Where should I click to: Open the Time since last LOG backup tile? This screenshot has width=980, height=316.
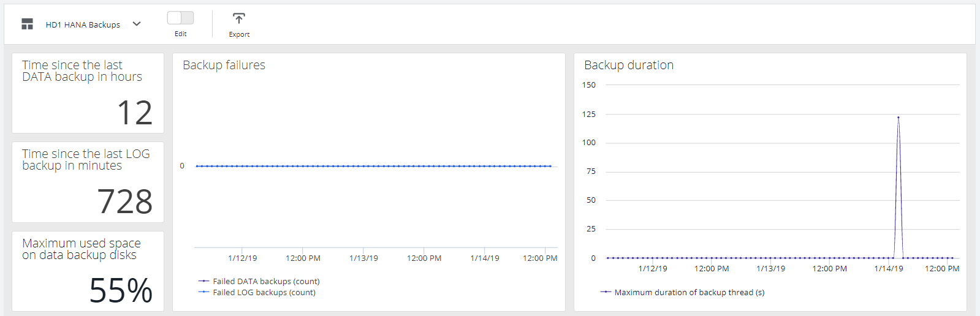88,182
